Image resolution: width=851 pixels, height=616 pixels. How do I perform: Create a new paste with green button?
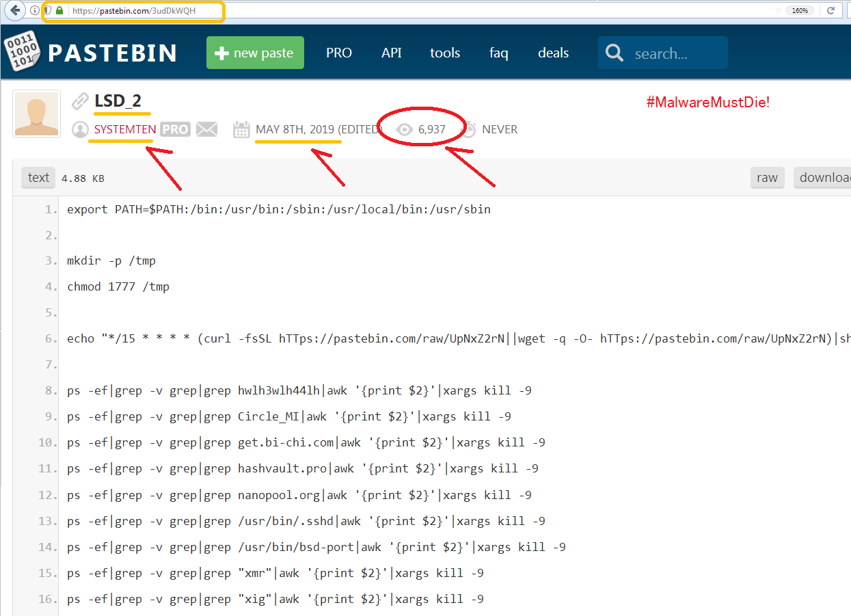pos(255,53)
